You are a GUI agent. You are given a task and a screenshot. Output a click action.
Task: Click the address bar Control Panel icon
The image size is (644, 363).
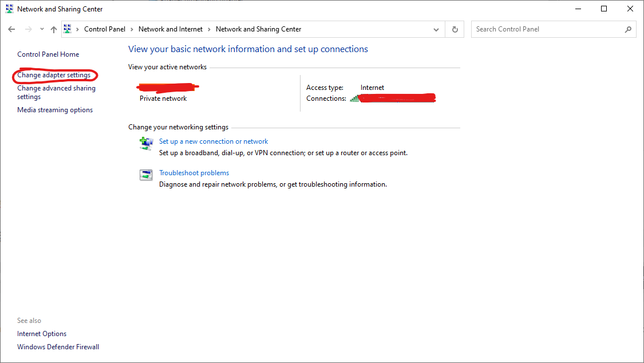[x=68, y=29]
